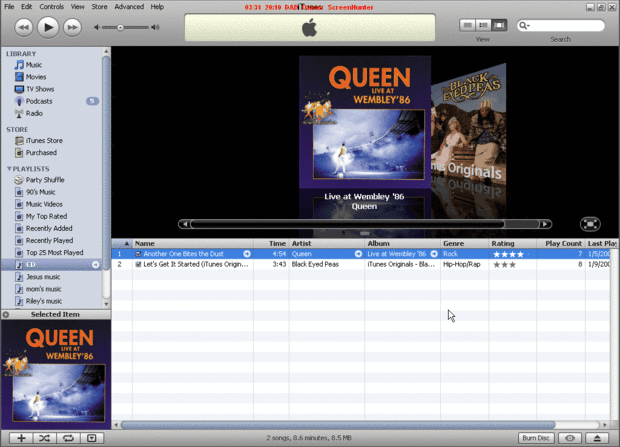Uncheck Let's Get It Started checkbox
Viewport: 620px width, 447px height.
pyautogui.click(x=138, y=264)
